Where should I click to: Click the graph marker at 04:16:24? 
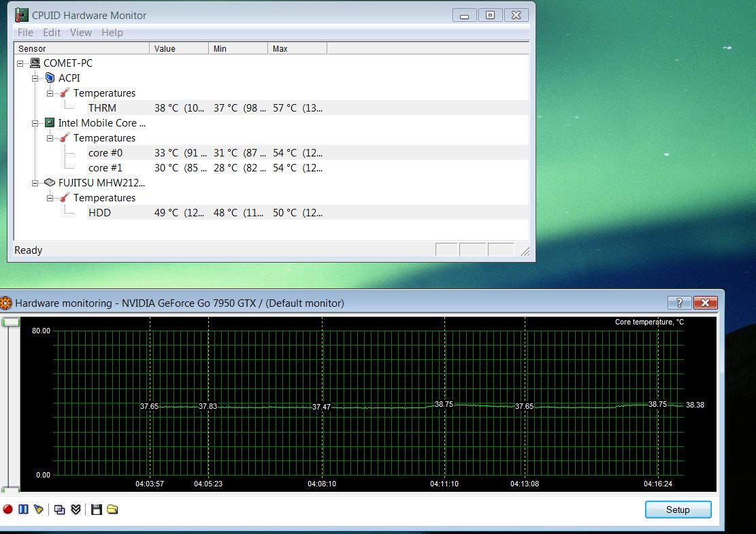pyautogui.click(x=657, y=404)
